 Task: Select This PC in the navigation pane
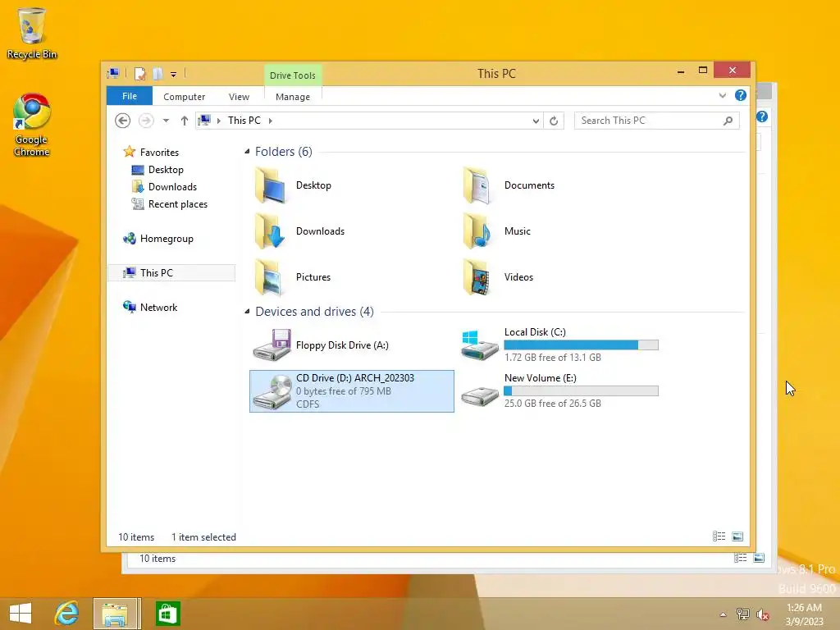171,272
